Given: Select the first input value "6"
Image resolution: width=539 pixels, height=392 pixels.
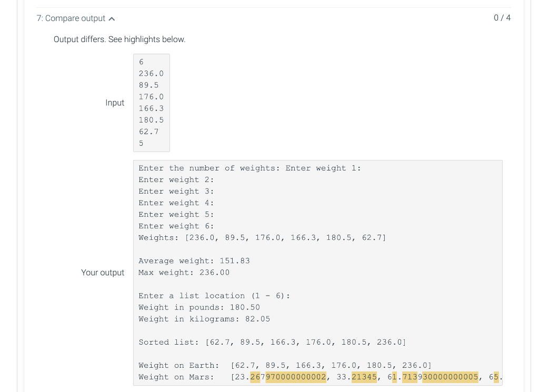Looking at the screenshot, I should tap(141, 62).
